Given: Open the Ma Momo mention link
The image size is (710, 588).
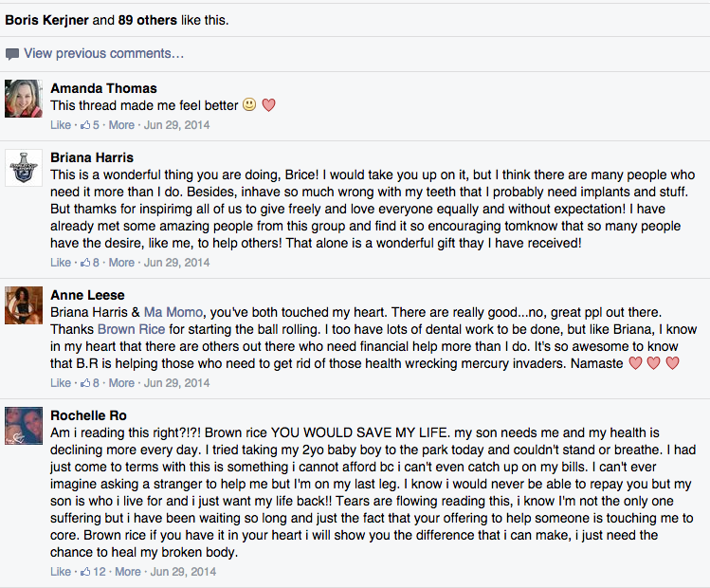Looking at the screenshot, I should click(173, 312).
